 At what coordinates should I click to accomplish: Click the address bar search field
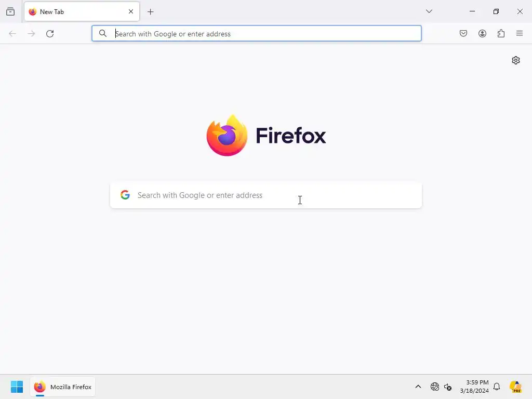click(x=257, y=33)
